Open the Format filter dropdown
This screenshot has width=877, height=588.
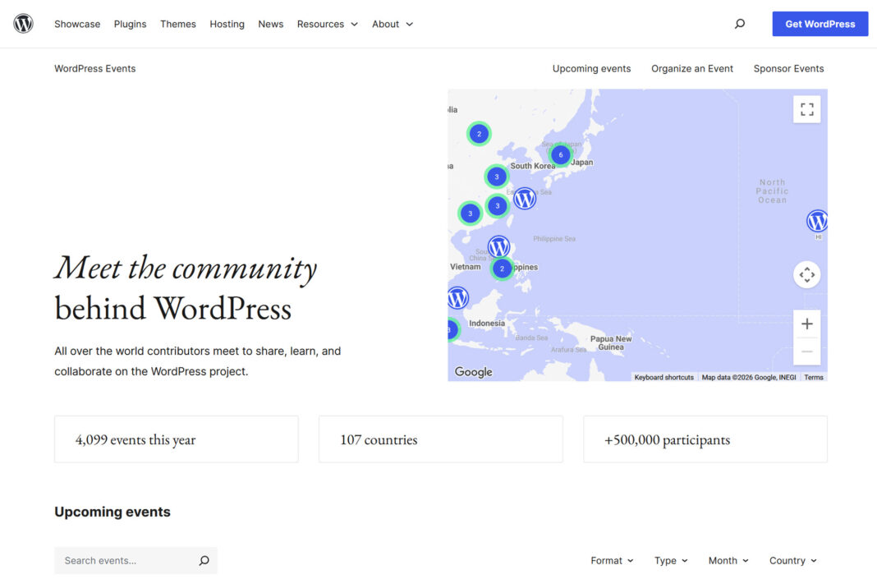(x=612, y=560)
